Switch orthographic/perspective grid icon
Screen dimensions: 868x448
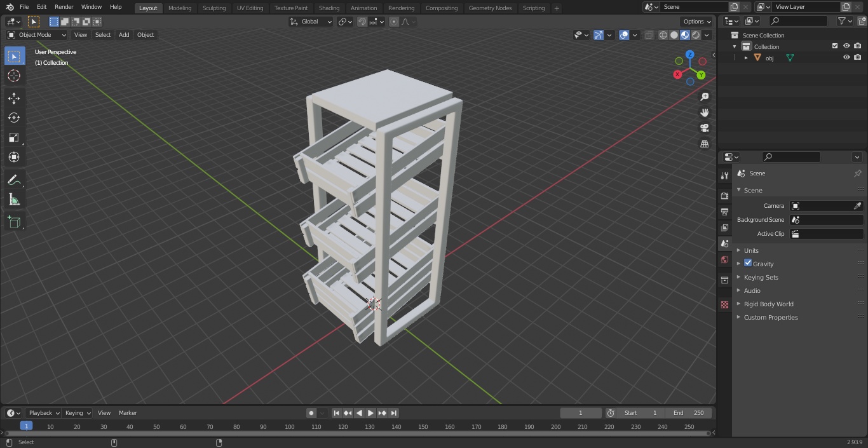coord(704,144)
